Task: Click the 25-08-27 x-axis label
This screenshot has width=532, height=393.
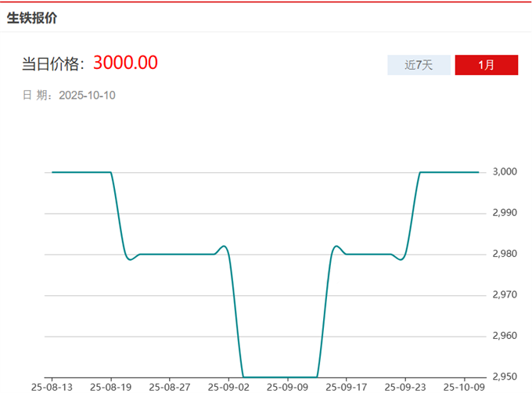Action: point(170,387)
